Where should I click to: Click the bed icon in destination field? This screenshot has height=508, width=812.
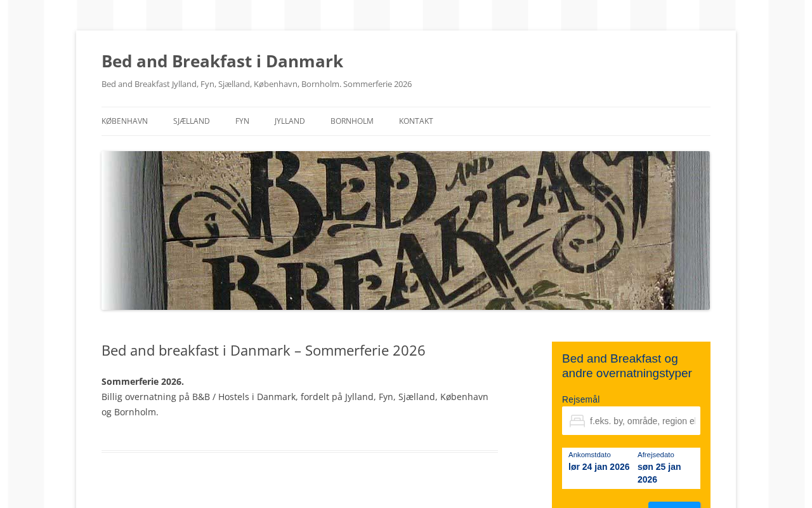point(577,421)
